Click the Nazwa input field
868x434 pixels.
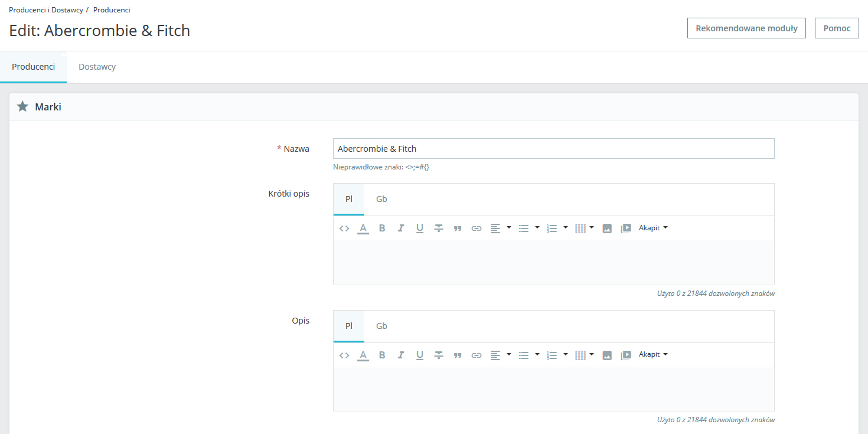[x=553, y=149]
